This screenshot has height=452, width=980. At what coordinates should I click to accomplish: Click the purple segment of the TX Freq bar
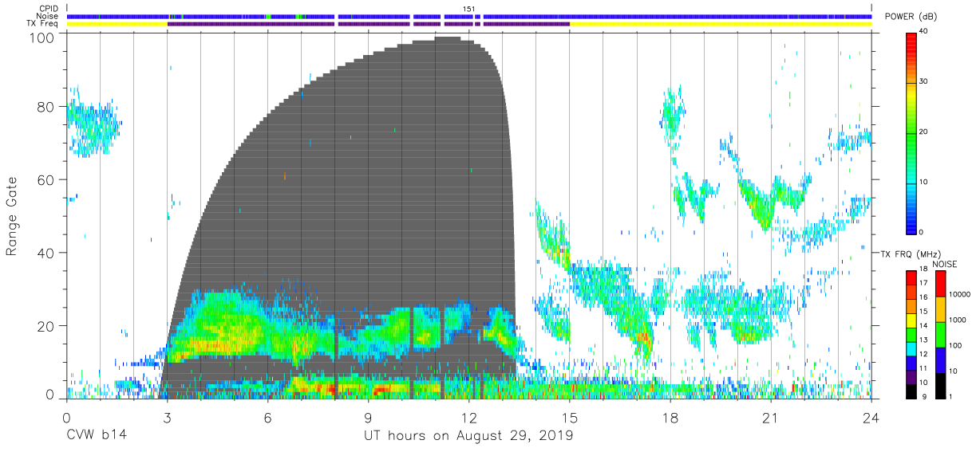tap(367, 24)
